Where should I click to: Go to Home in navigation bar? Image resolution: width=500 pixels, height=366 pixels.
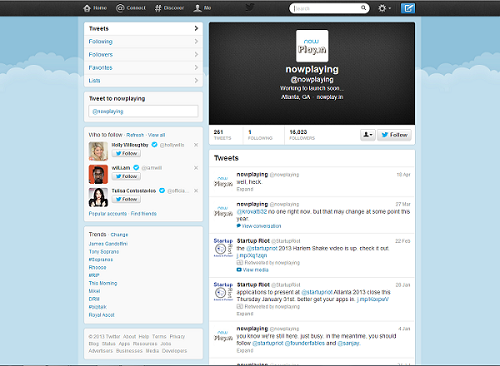tap(95, 8)
